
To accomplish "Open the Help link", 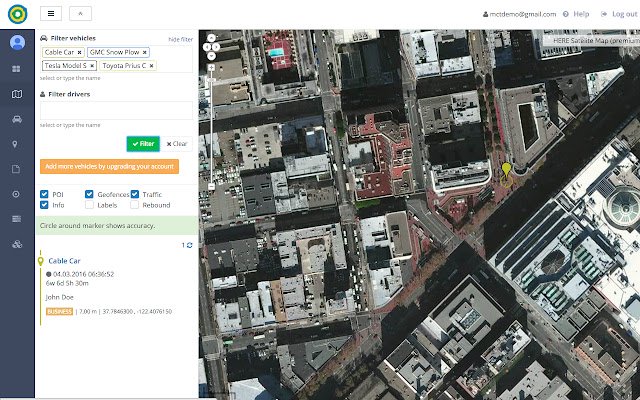I will coord(576,14).
